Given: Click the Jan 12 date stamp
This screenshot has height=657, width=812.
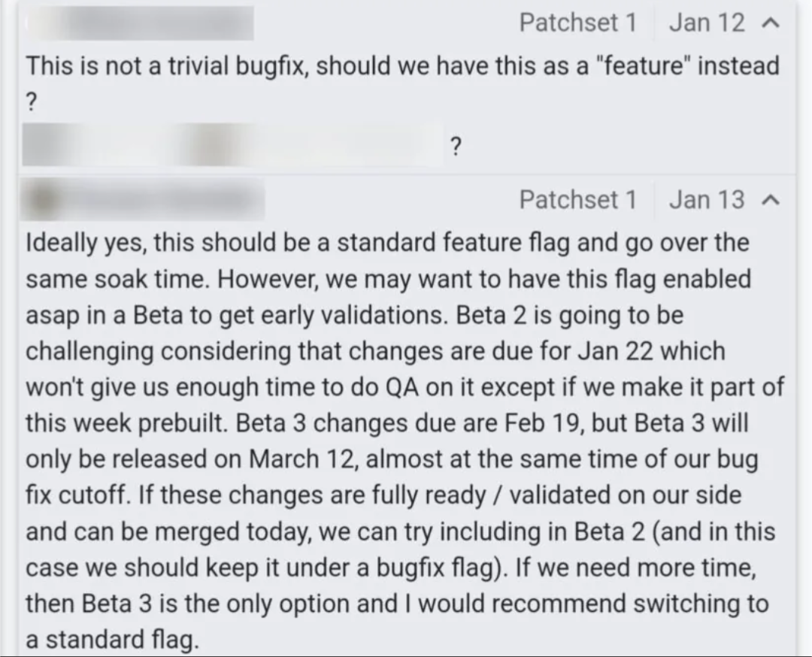Looking at the screenshot, I should (x=707, y=23).
